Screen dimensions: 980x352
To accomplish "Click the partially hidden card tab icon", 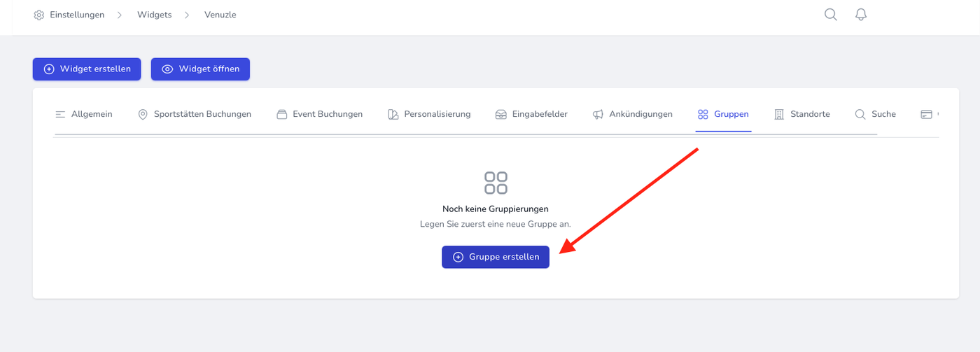I will tap(927, 114).
